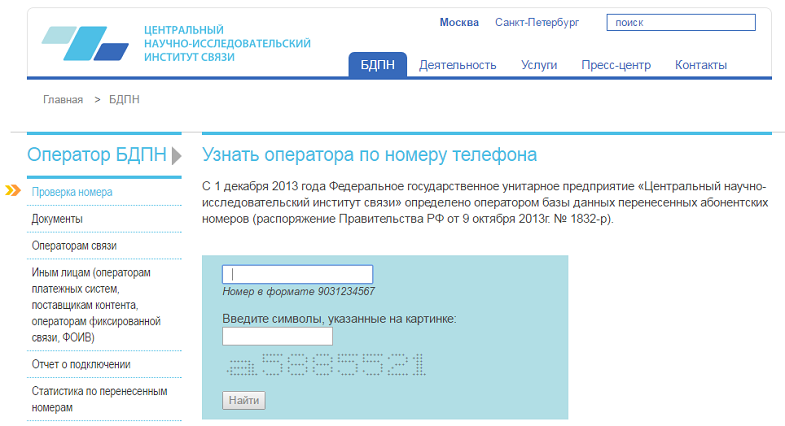Click the 'Узнать оператора по номеру телефона' heading
785x426 pixels.
click(369, 155)
